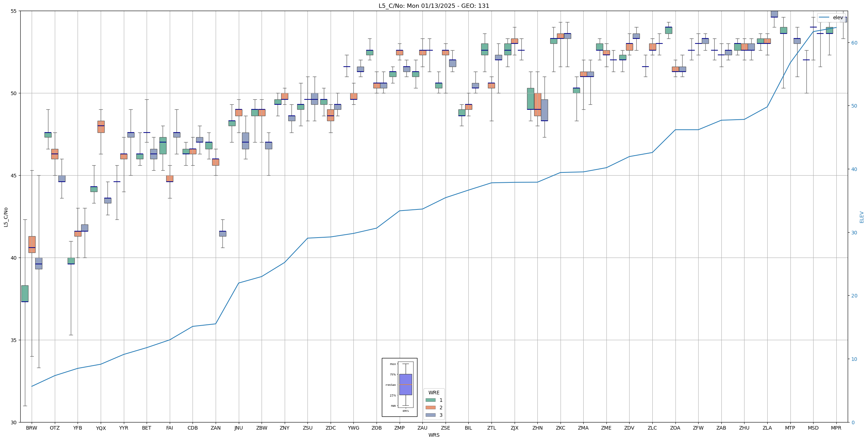Click the blue-gray WRE 3 legend swatch
This screenshot has height=441, width=868.
(x=430, y=415)
